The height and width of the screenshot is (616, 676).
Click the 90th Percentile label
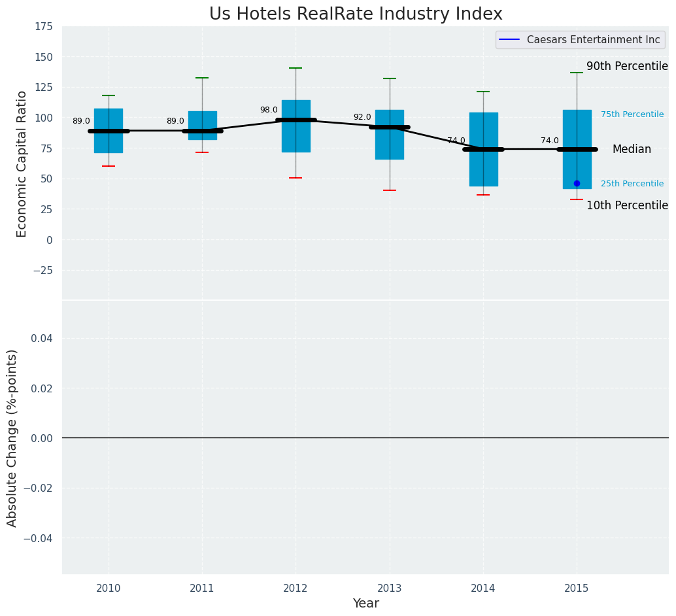coord(627,66)
